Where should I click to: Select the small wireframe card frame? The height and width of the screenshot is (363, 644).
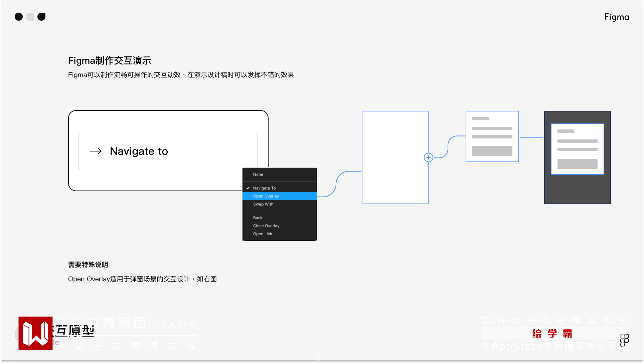coord(492,136)
